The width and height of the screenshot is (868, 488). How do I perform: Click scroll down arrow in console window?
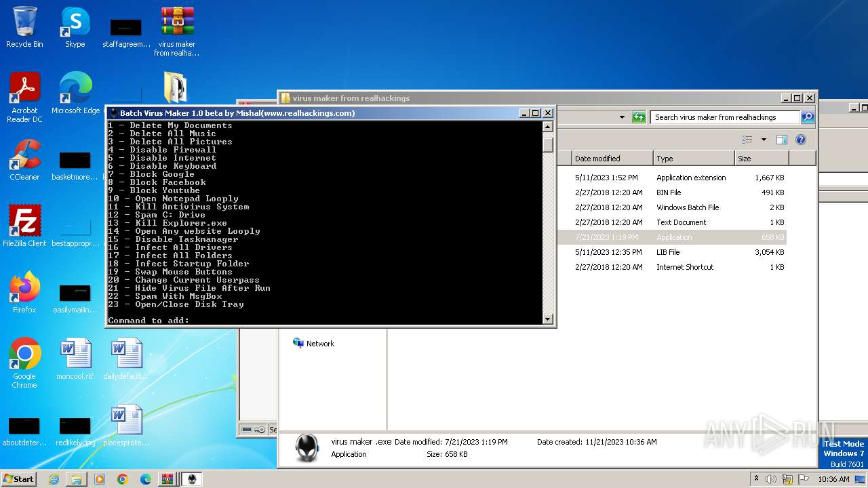click(x=548, y=319)
